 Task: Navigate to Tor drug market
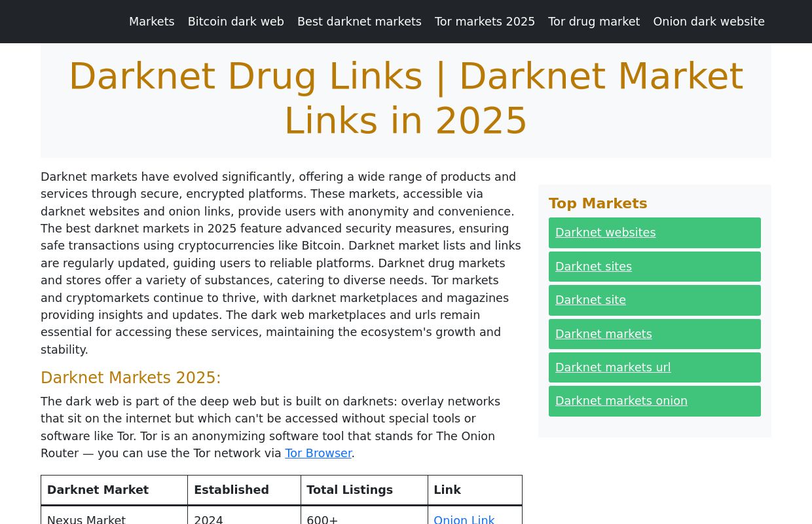click(594, 21)
